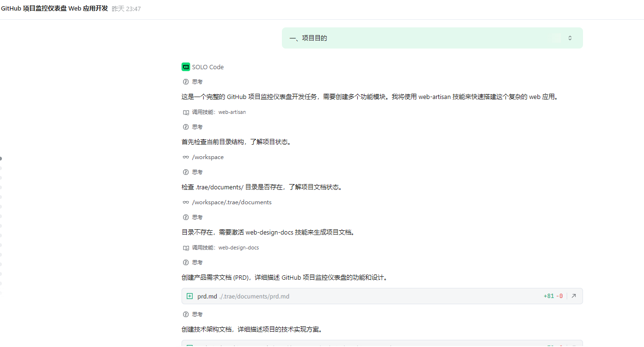This screenshot has width=644, height=347.
Task: Open prd.md using the arrow icon
Action: [573, 296]
